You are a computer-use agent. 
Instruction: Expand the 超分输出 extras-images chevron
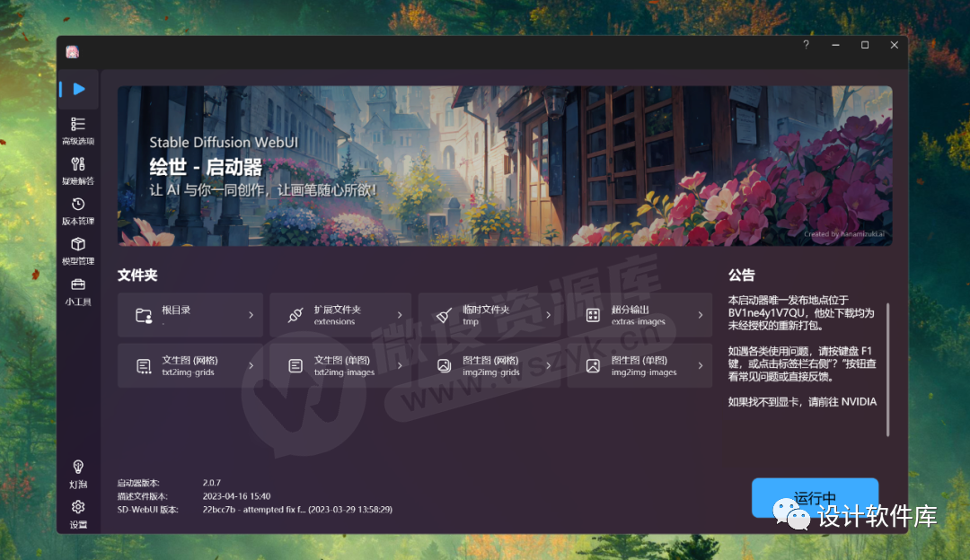click(x=701, y=315)
